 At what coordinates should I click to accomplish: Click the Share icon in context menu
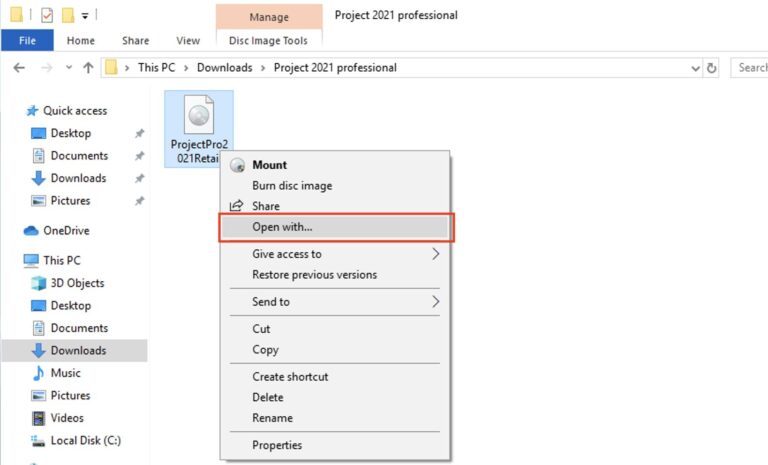pyautogui.click(x=237, y=206)
